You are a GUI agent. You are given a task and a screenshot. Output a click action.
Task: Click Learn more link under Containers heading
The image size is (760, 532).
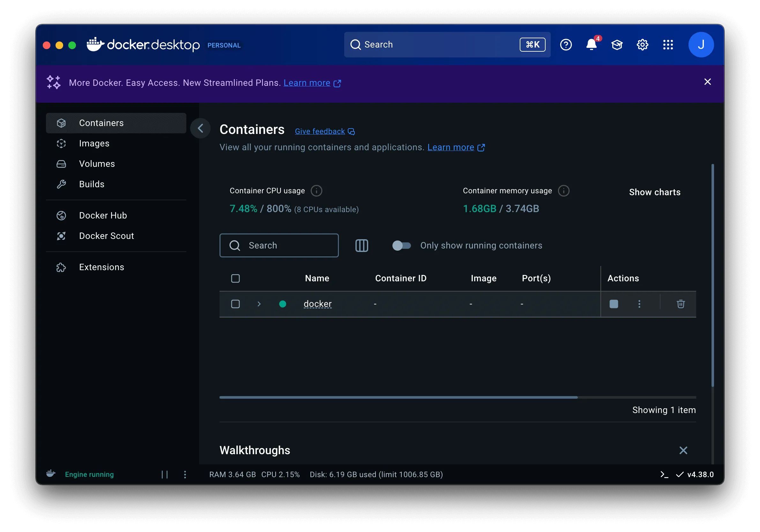[451, 148]
